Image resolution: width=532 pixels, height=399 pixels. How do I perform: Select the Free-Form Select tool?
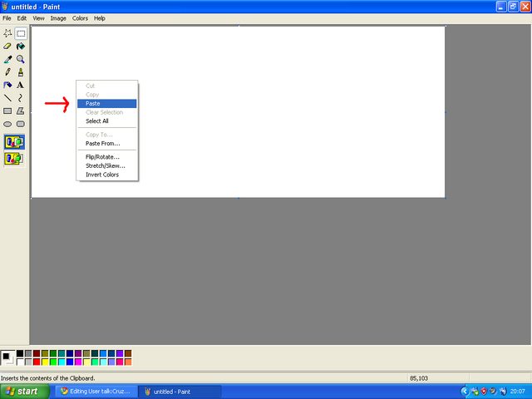(x=7, y=33)
